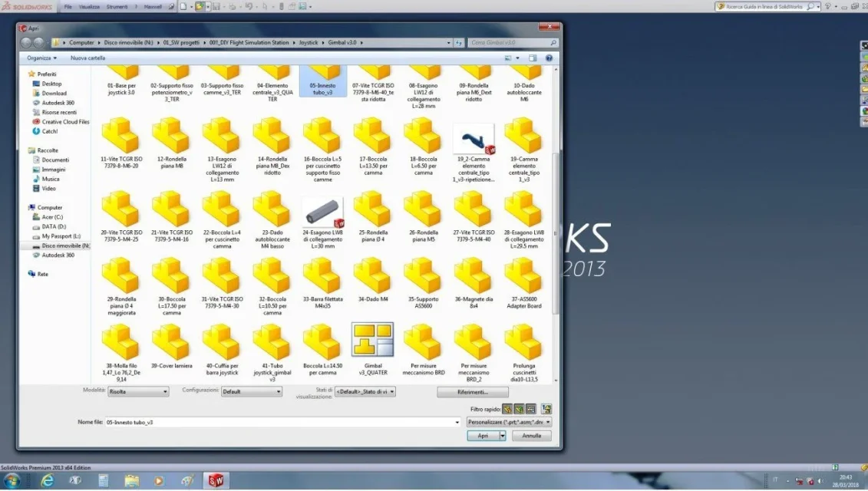Expand the Configurazioni Default dropdown
Viewport: 868px width, 491px height.
click(251, 391)
